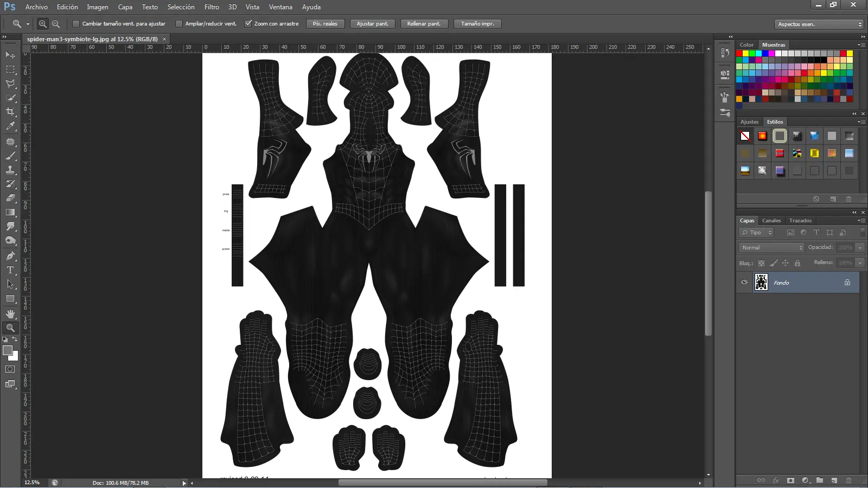Switch to the Trazados tab
This screenshot has width=868, height=488.
[800, 221]
